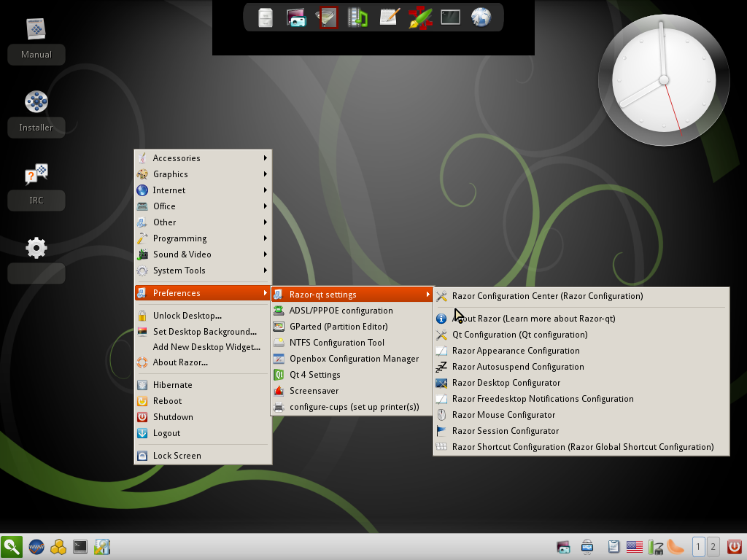Viewport: 747px width, 560px height.
Task: Choose Reboot from the menu
Action: pyautogui.click(x=203, y=401)
